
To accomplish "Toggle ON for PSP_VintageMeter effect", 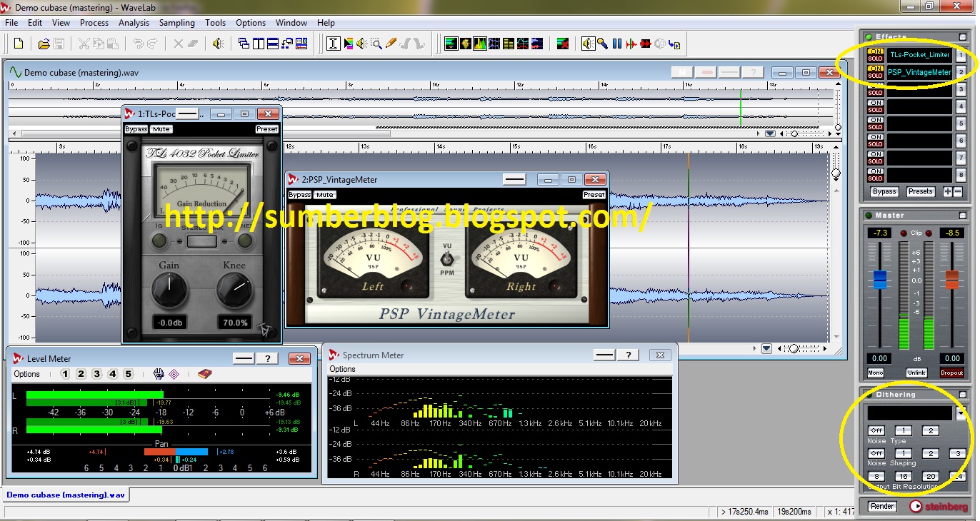I will click(875, 69).
